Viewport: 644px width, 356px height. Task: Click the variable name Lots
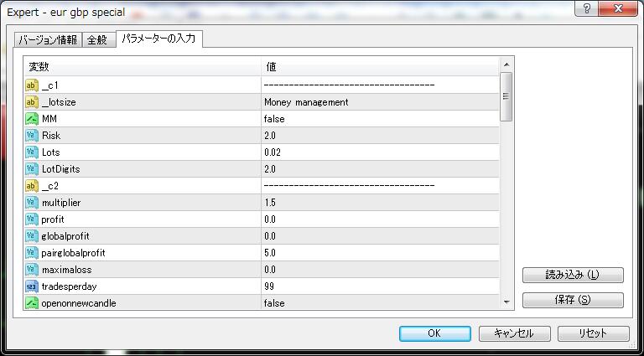[x=50, y=152]
